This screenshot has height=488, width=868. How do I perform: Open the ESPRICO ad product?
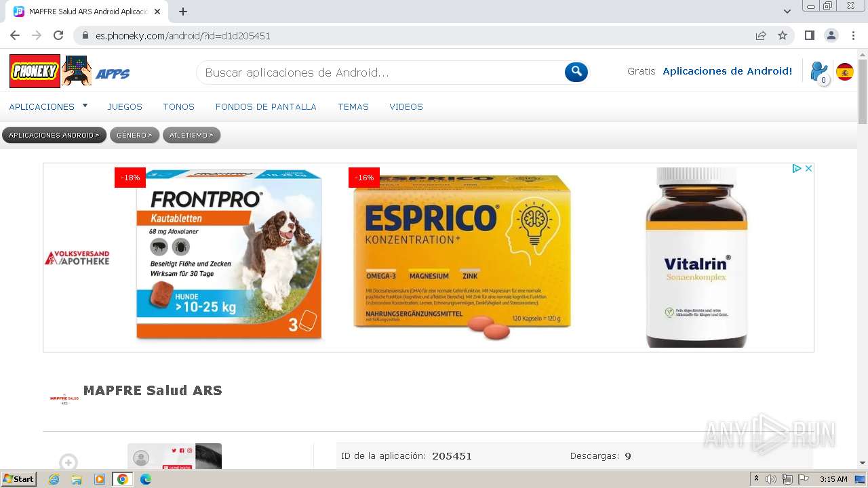pos(462,254)
